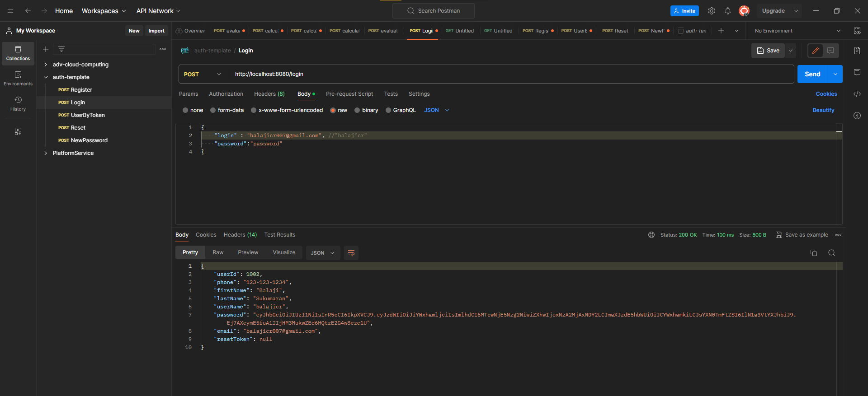Viewport: 868px width, 396px height.
Task: Open the comments right sidebar icon
Action: [x=857, y=72]
